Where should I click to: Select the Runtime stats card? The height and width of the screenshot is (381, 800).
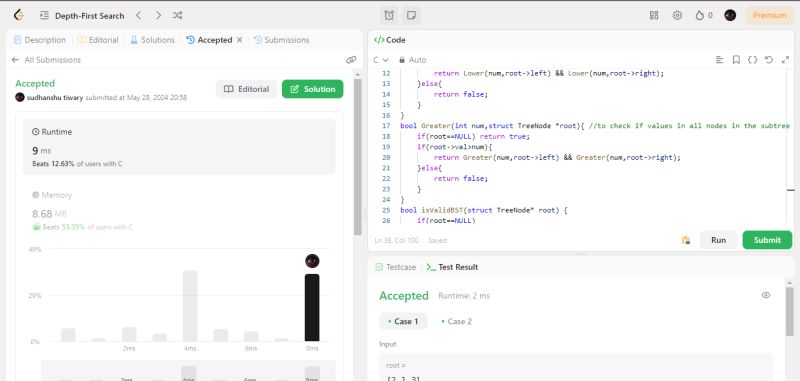pos(180,147)
